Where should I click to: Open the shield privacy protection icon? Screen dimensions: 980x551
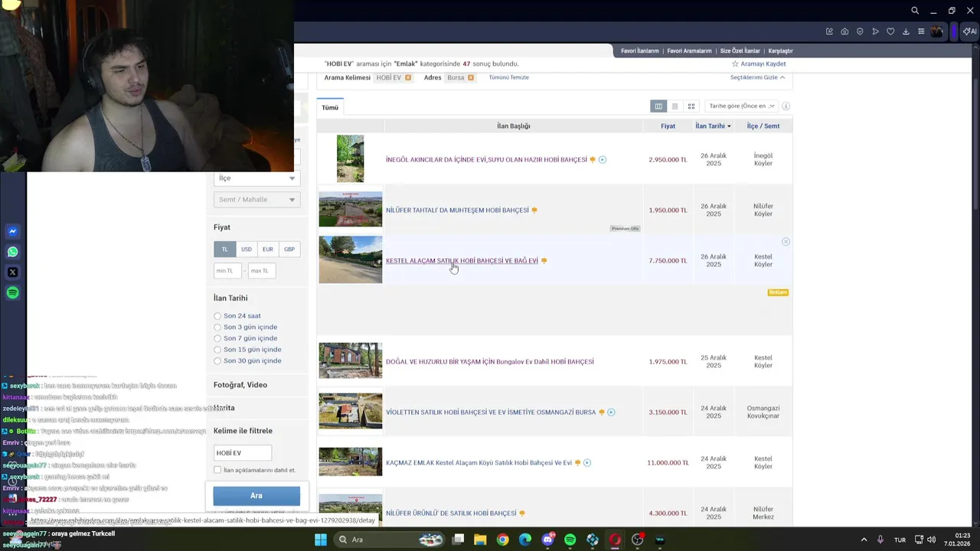[860, 31]
